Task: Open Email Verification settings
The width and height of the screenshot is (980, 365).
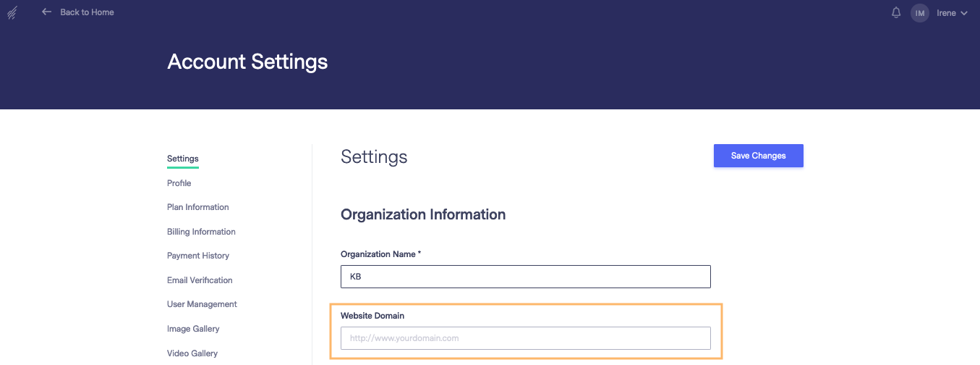Action: point(200,280)
